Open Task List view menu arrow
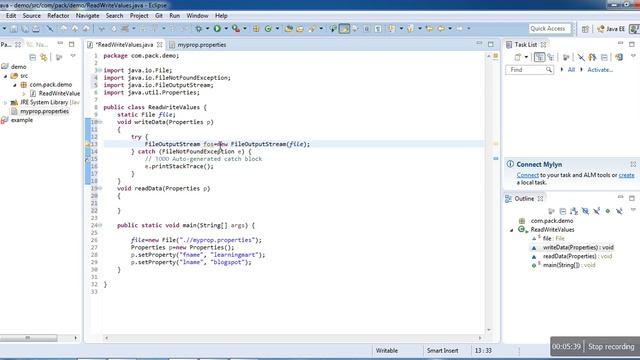This screenshot has height=360, width=640. pos(633,56)
